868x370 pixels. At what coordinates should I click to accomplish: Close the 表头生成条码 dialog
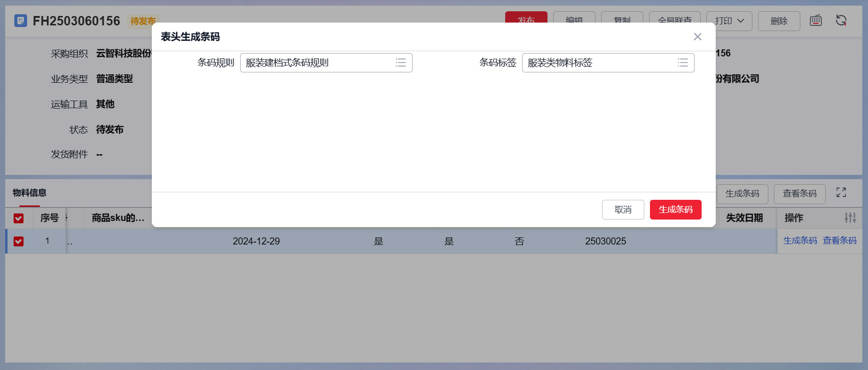[x=697, y=37]
